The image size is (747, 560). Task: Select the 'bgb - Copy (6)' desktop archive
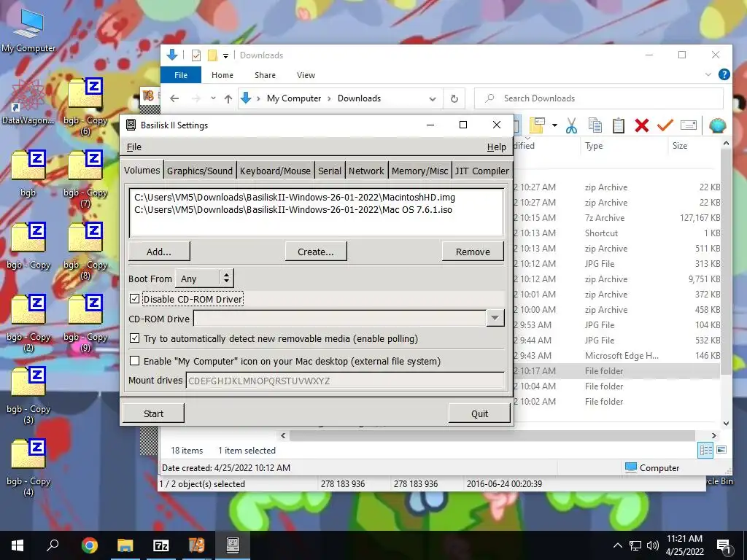click(85, 108)
